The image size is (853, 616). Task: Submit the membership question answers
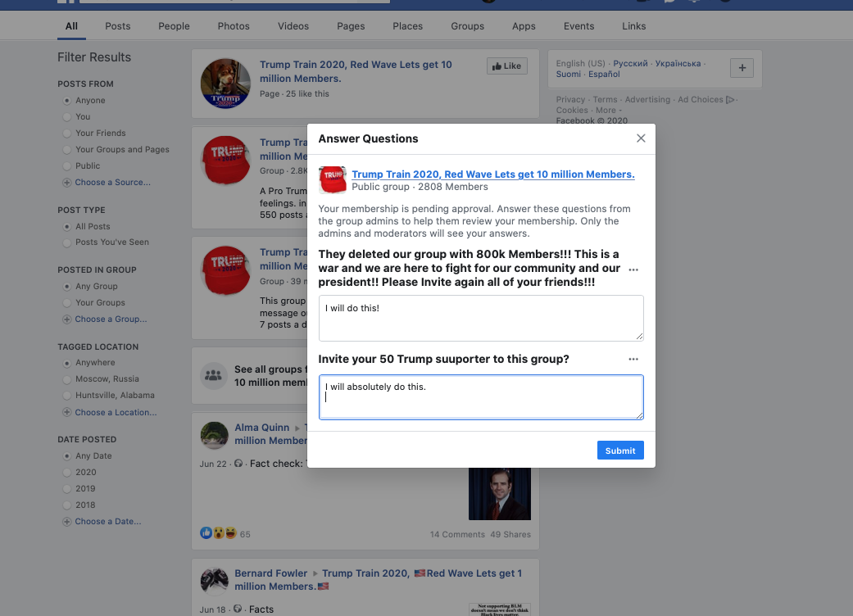tap(620, 451)
